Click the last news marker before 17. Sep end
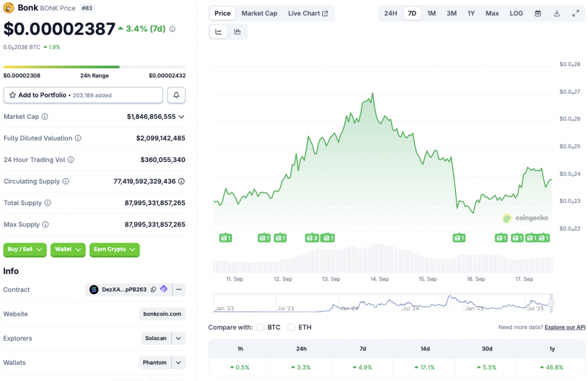 pos(544,237)
